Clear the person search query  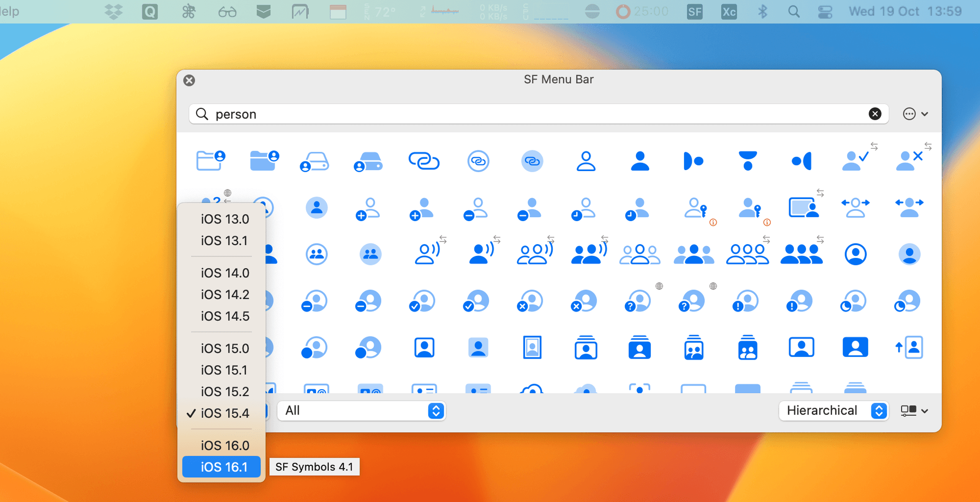(x=875, y=114)
